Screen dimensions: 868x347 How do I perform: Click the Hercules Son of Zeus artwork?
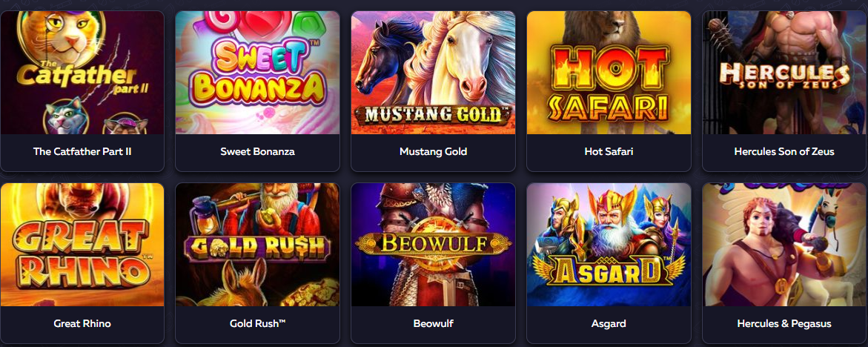[x=784, y=73]
